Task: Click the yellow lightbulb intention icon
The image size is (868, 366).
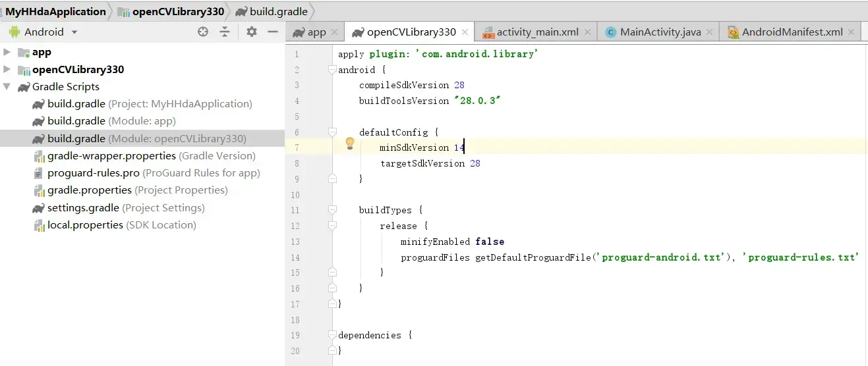Action: pyautogui.click(x=350, y=144)
